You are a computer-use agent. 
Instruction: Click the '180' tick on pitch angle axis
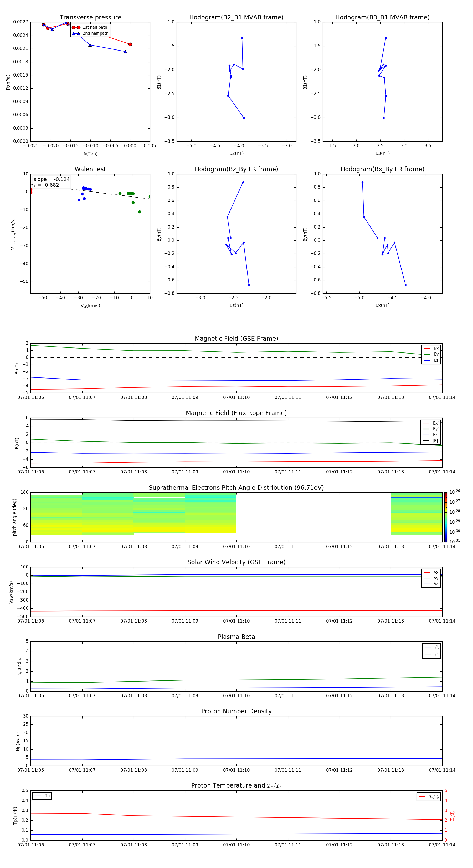click(x=25, y=492)
